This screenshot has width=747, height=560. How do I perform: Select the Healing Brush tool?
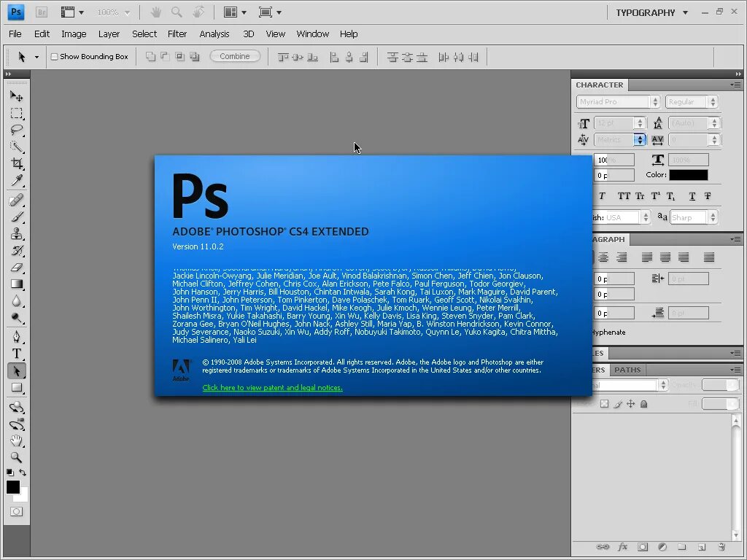[17, 200]
